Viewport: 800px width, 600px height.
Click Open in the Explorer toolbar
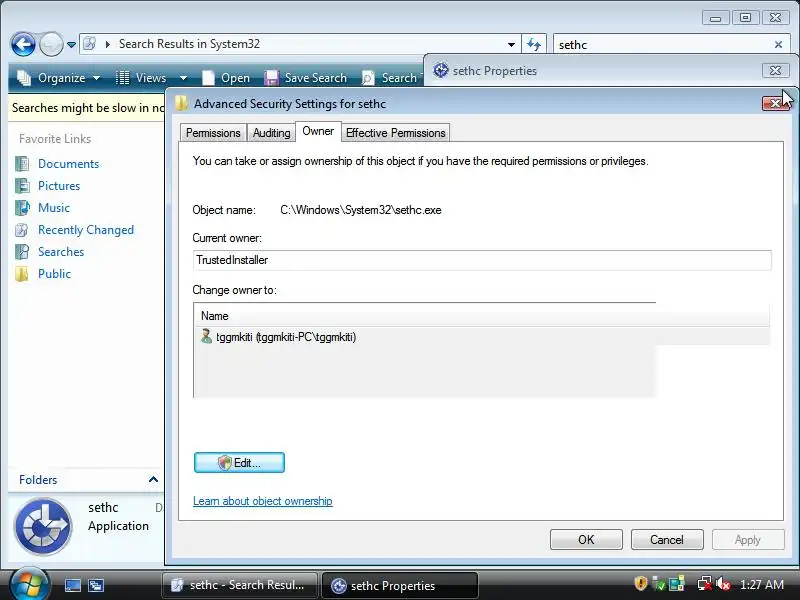(226, 78)
